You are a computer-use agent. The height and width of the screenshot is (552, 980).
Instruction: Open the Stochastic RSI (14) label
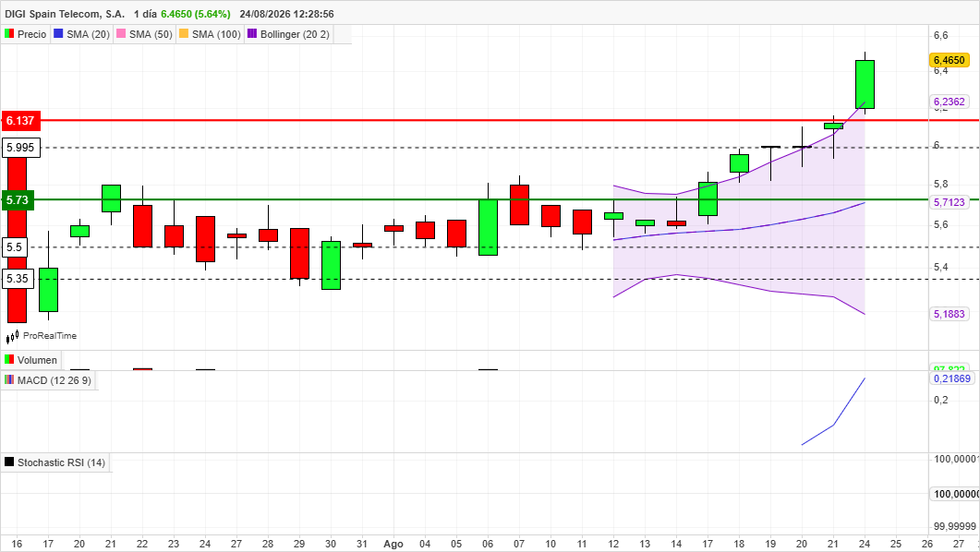tap(61, 462)
